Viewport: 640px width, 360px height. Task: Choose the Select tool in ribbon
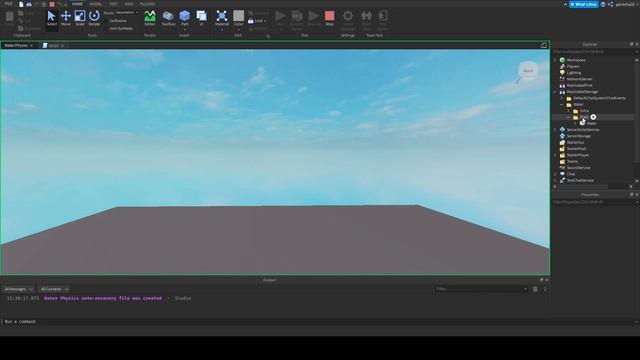click(52, 18)
